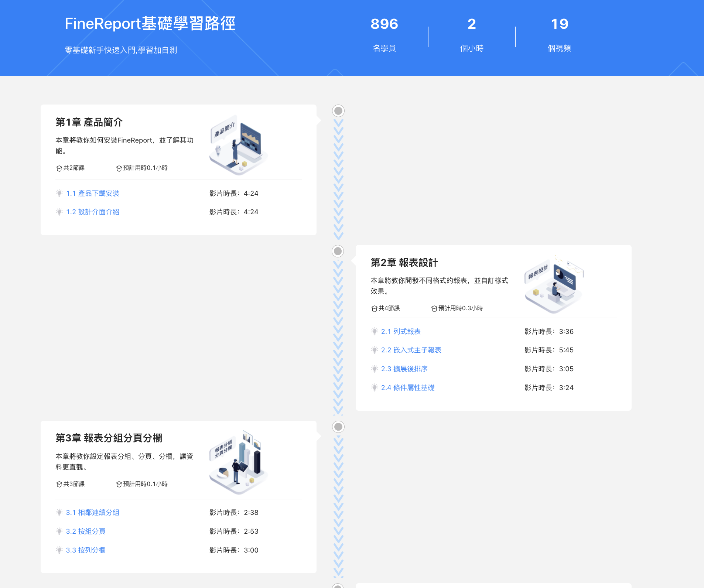Click the 報表設計 chapter illustration
The height and width of the screenshot is (588, 704).
(554, 284)
